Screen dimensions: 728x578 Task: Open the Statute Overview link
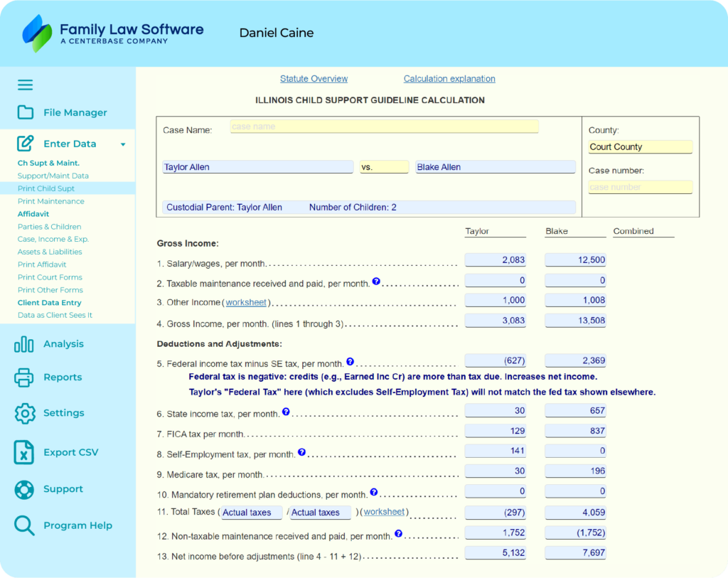pyautogui.click(x=314, y=79)
